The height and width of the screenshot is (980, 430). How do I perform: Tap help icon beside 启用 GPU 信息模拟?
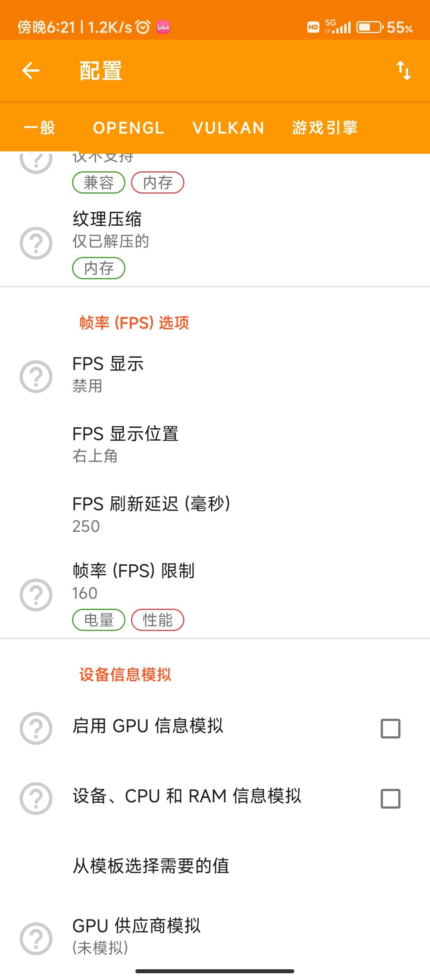click(36, 728)
